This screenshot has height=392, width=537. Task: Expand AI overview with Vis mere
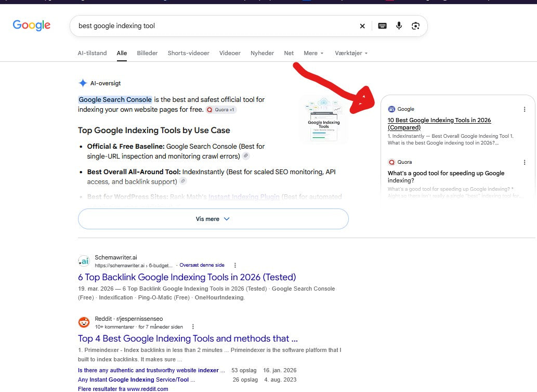(213, 219)
